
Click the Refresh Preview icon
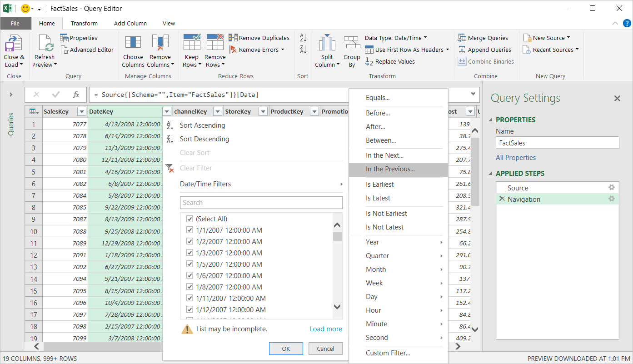pos(45,44)
